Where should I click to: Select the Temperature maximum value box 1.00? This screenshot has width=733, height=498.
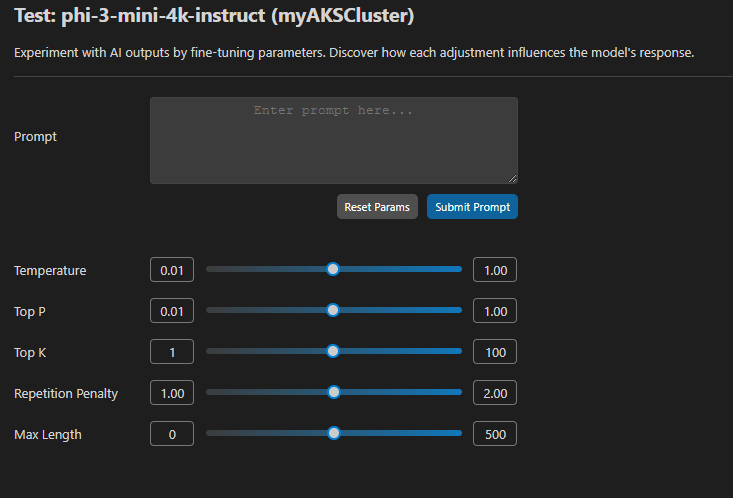click(495, 270)
